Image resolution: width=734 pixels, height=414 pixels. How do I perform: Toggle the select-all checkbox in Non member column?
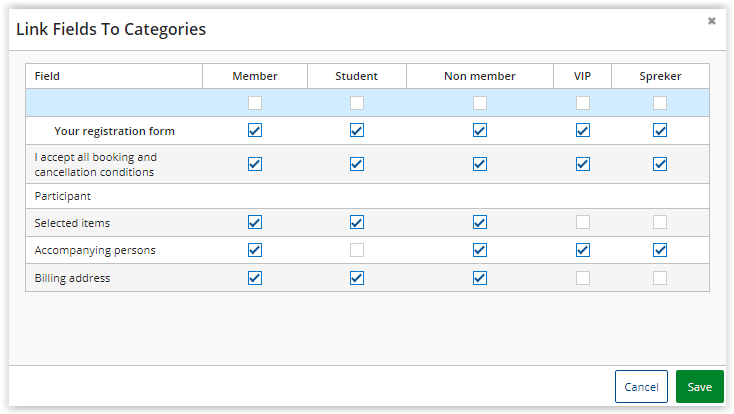480,103
